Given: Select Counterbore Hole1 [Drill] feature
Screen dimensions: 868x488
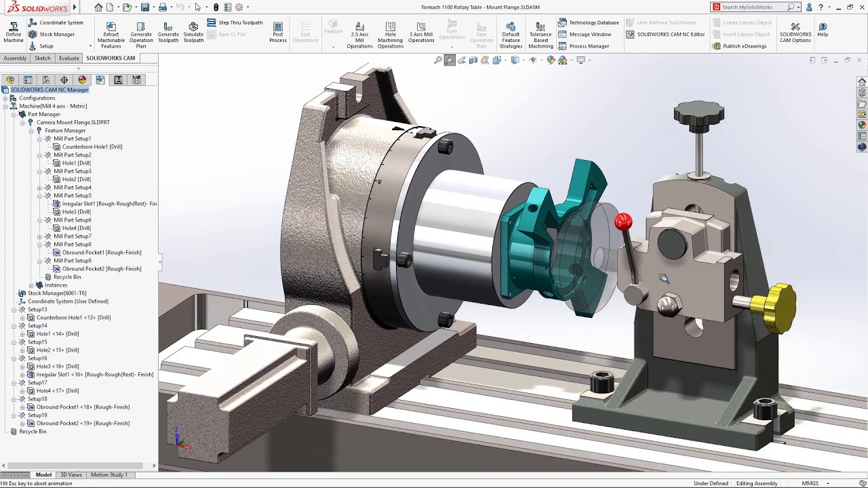Looking at the screenshot, I should click(92, 146).
